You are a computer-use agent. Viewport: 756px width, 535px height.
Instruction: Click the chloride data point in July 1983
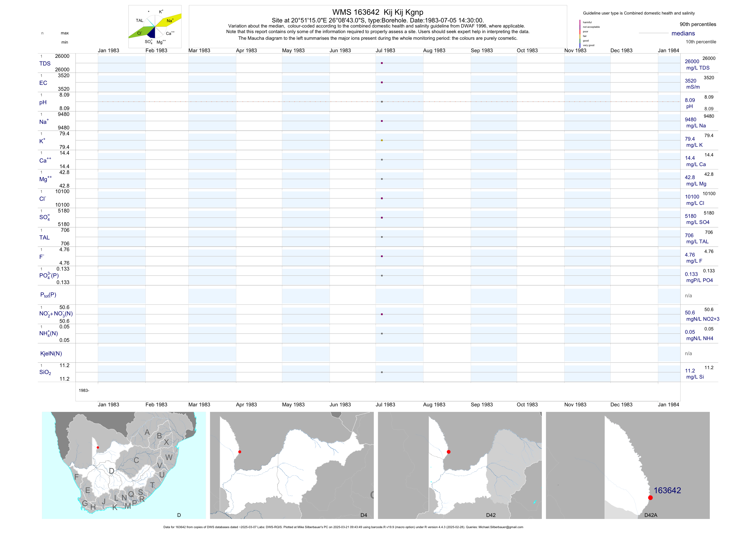click(382, 198)
